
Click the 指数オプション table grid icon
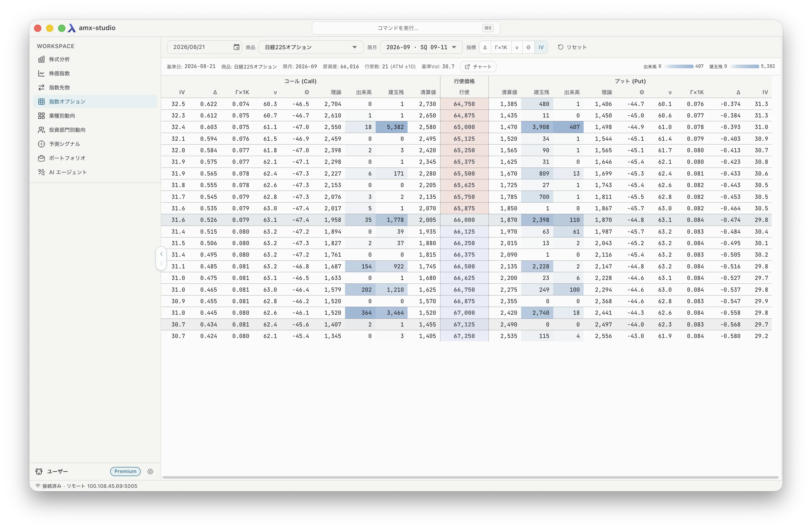41,101
